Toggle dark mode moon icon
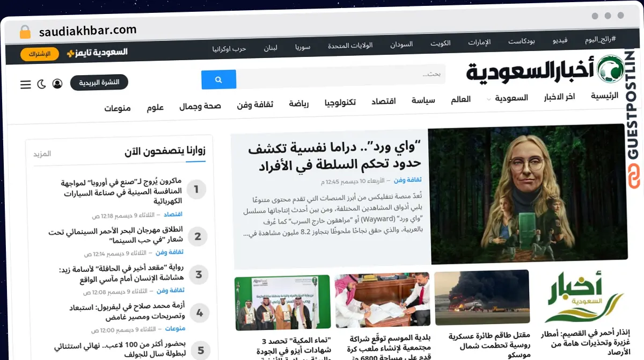The height and width of the screenshot is (360, 644). click(x=41, y=84)
